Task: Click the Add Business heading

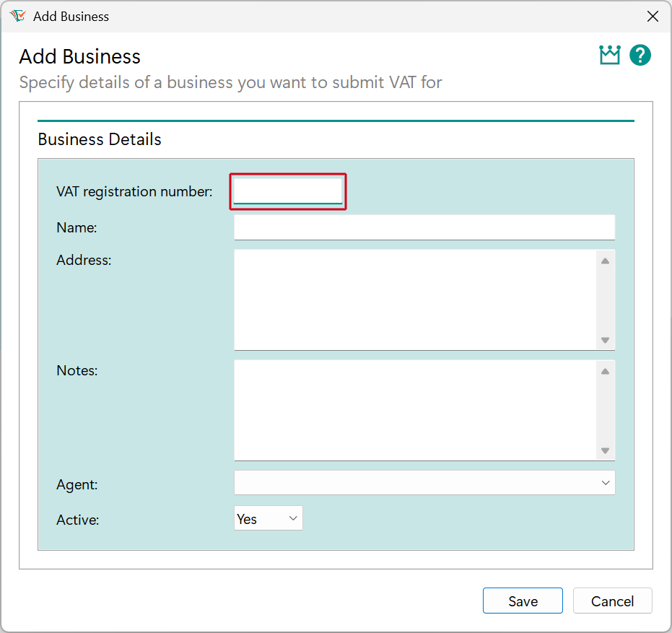Action: [79, 56]
